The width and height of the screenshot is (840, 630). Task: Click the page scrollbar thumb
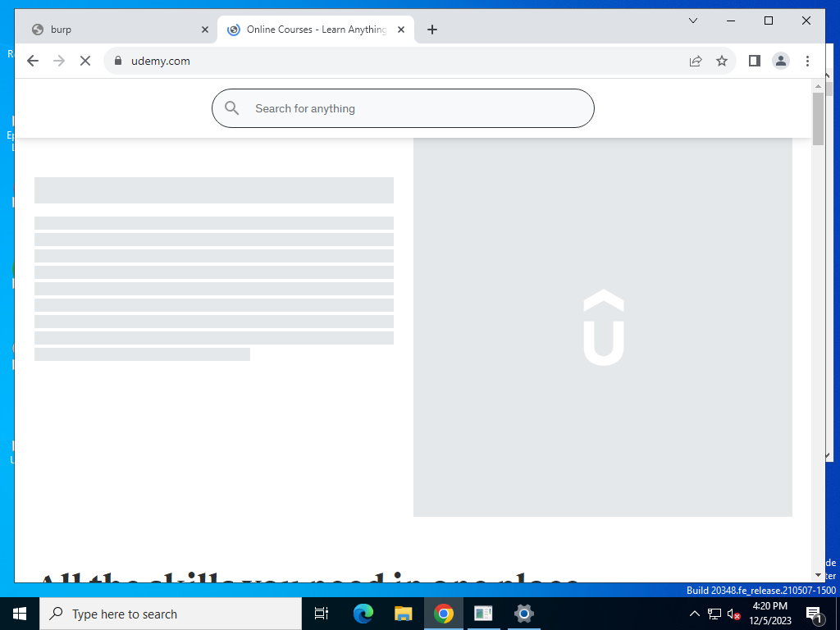click(818, 119)
